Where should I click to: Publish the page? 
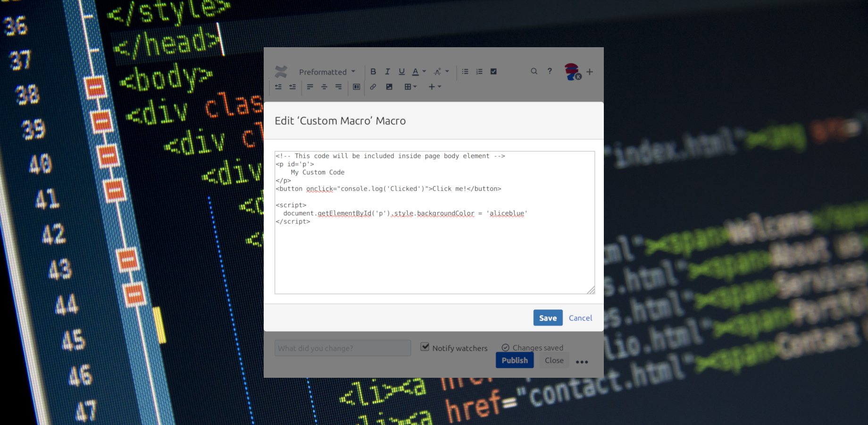[x=515, y=360]
